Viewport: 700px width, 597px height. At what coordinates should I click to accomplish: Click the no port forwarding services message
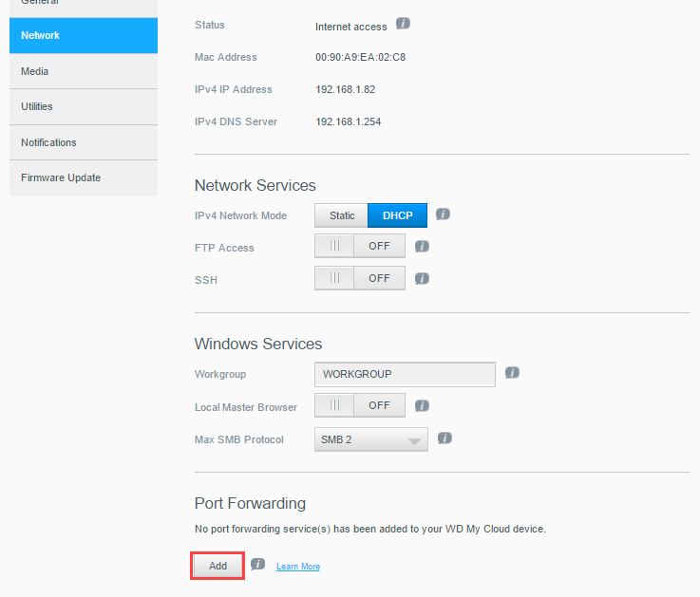pos(370,530)
